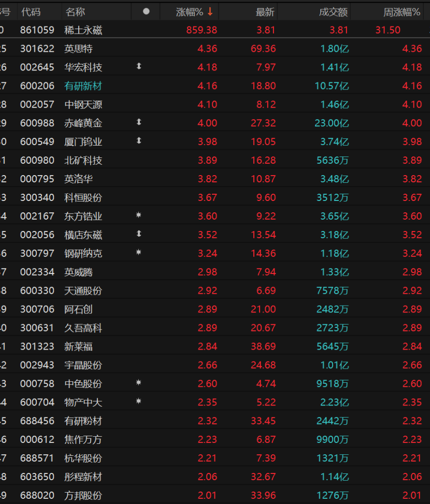Image resolution: width=430 pixels, height=504 pixels.
Task: Click the 最新 column header
Action: (265, 12)
